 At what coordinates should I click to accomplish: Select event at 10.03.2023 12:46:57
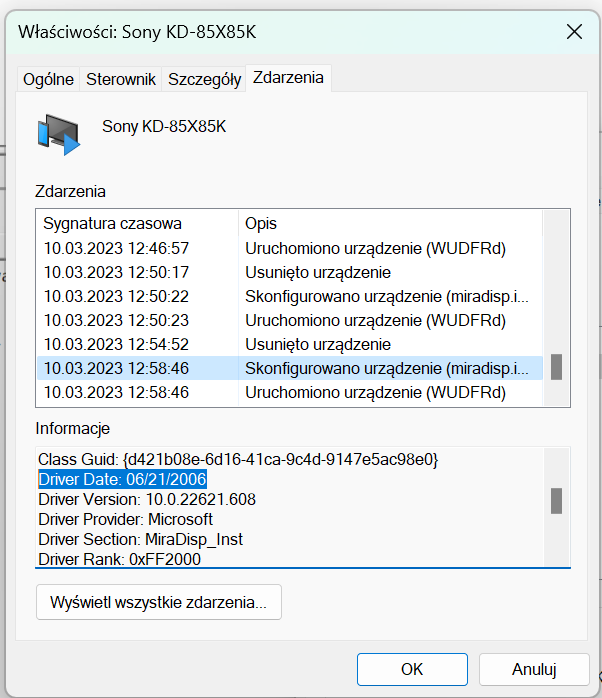click(116, 248)
